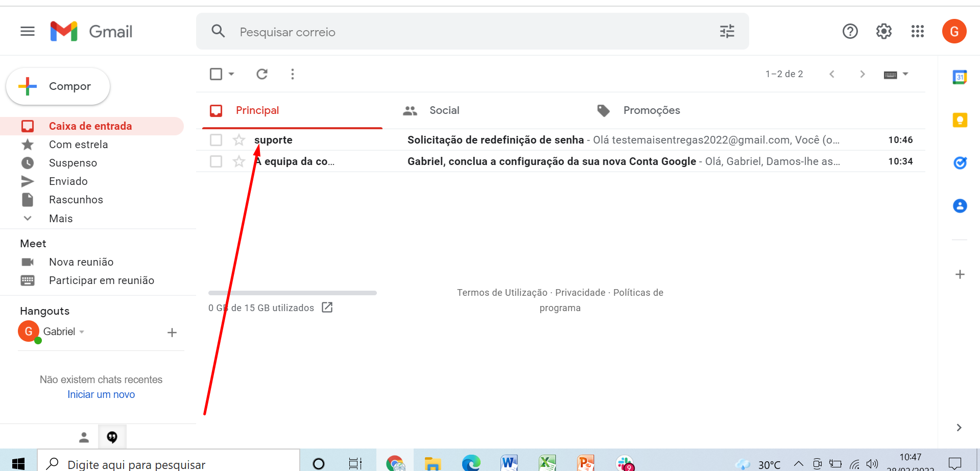Open Google Calendar side panel
The width and height of the screenshot is (980, 471).
click(960, 77)
